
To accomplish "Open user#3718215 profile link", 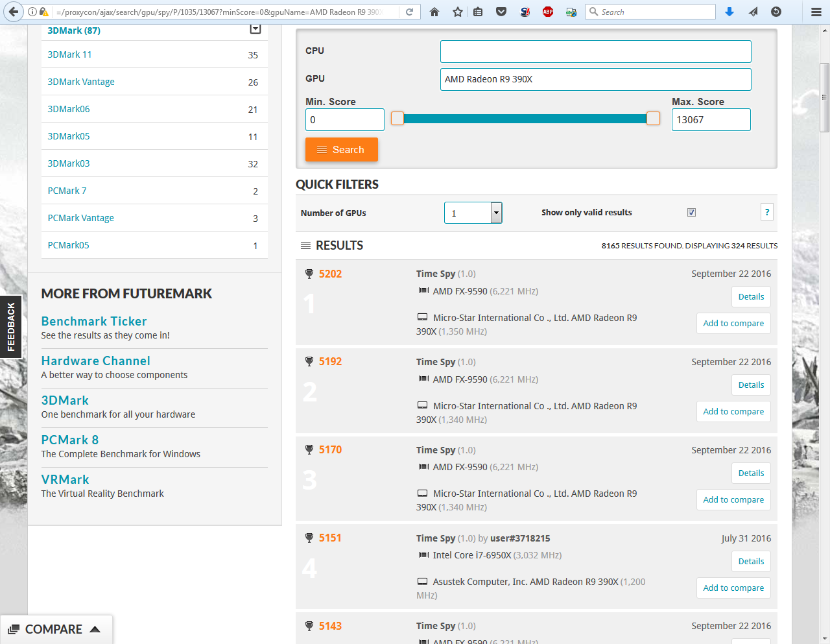I will coord(520,538).
